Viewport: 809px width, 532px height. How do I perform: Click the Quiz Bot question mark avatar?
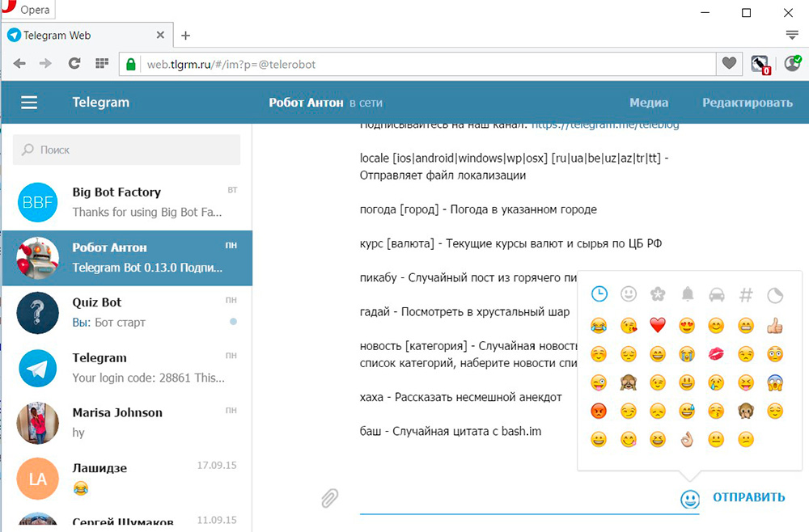pos(38,313)
